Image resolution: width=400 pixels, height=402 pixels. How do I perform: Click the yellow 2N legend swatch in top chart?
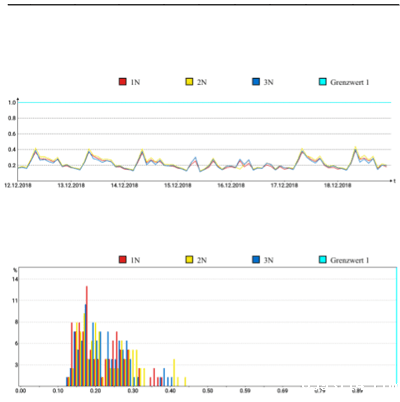point(189,82)
